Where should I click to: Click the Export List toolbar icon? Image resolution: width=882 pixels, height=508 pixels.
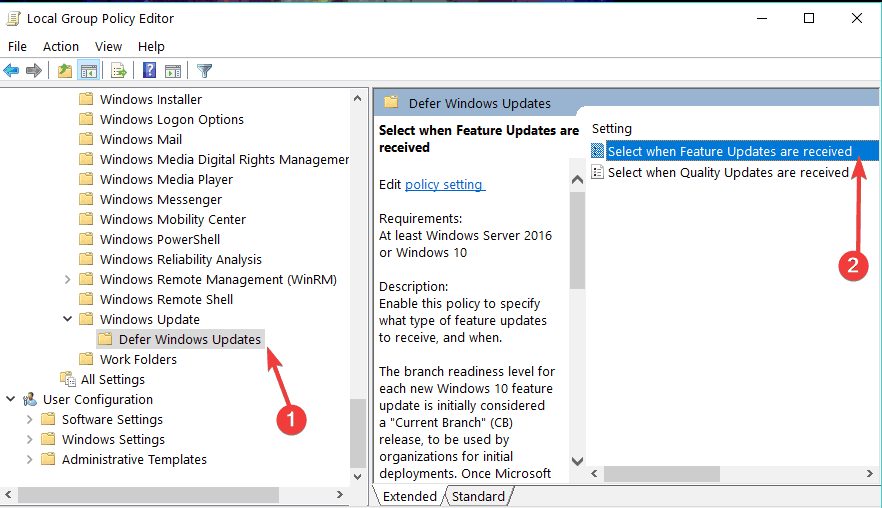pyautogui.click(x=119, y=70)
